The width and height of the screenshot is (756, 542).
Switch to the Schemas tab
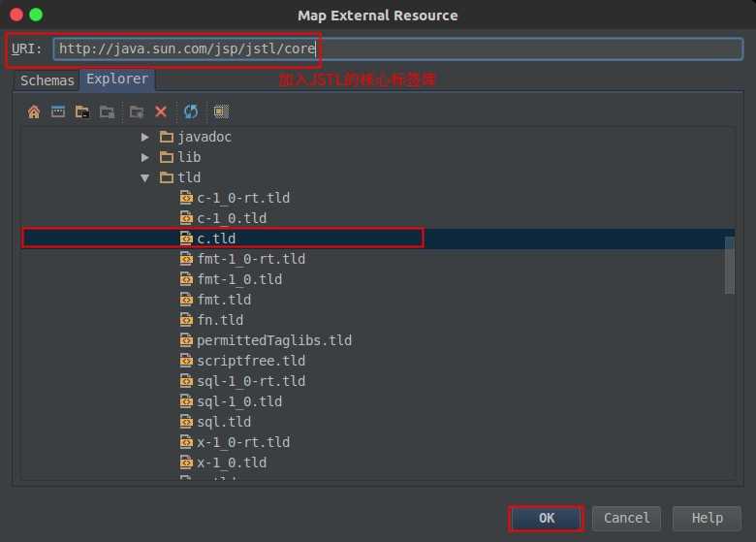click(x=47, y=80)
